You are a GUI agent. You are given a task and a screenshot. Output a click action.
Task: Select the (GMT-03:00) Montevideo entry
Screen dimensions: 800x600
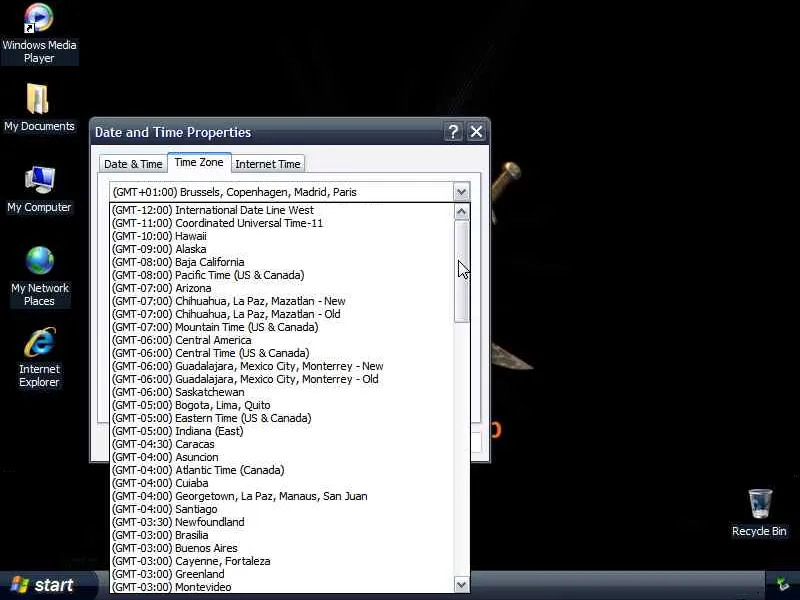coord(282,587)
